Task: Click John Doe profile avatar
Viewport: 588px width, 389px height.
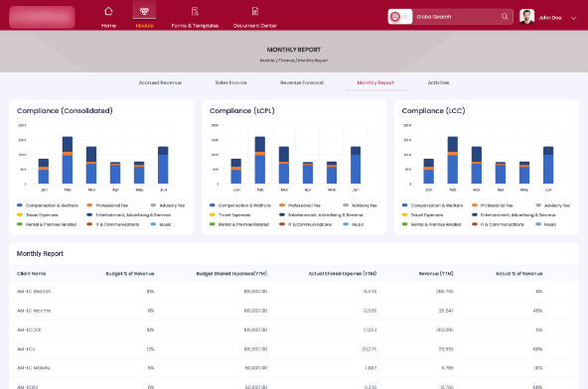Action: (526, 17)
